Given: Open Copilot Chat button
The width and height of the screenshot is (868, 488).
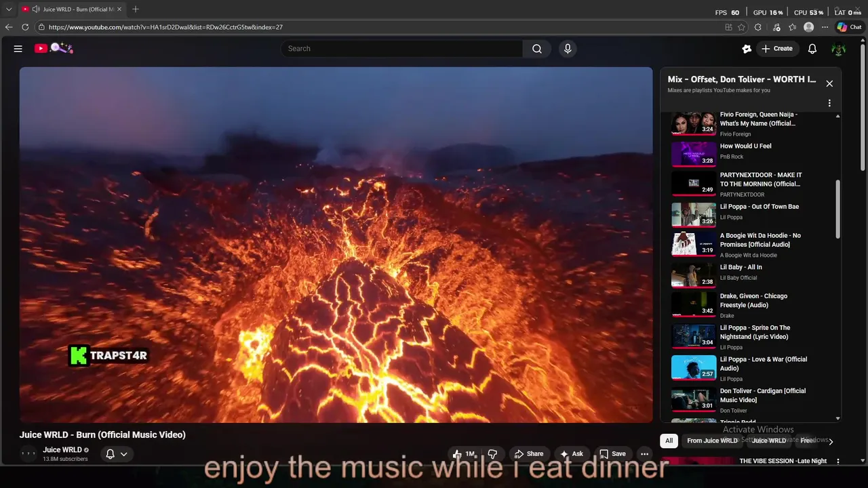Looking at the screenshot, I should (849, 27).
